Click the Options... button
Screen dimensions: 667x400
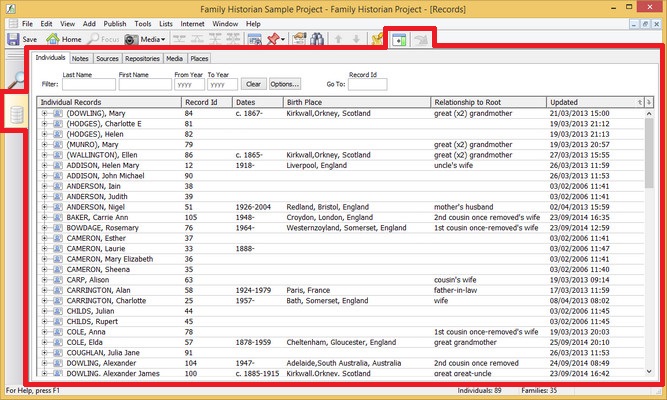pyautogui.click(x=285, y=84)
